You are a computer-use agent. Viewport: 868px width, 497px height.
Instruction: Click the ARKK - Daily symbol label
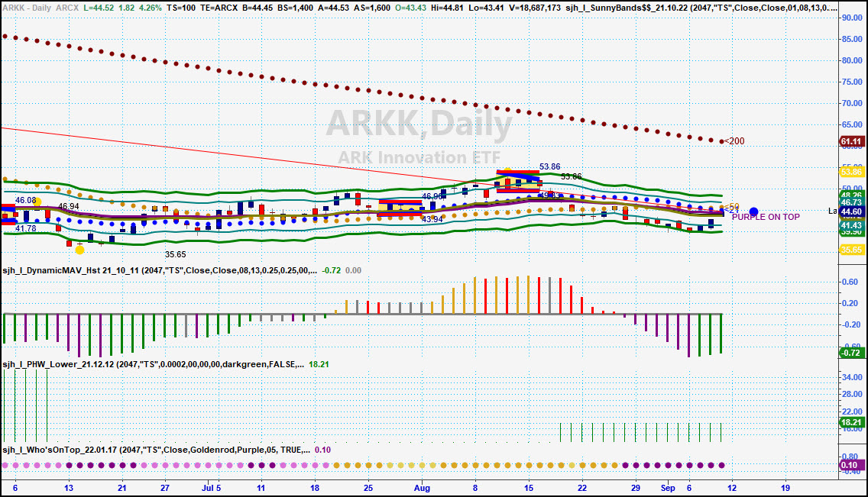(28, 8)
